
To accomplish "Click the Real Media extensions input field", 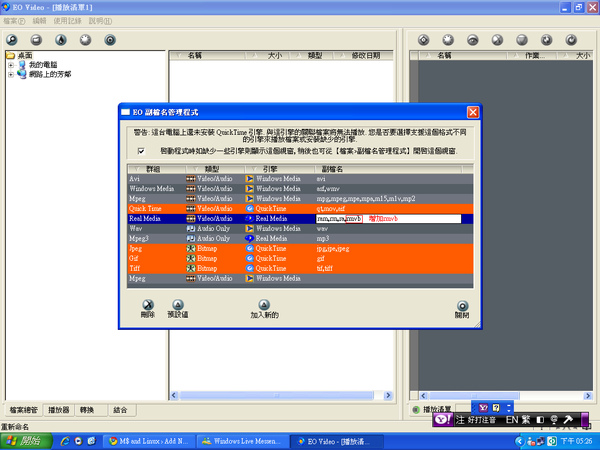I will [x=388, y=218].
